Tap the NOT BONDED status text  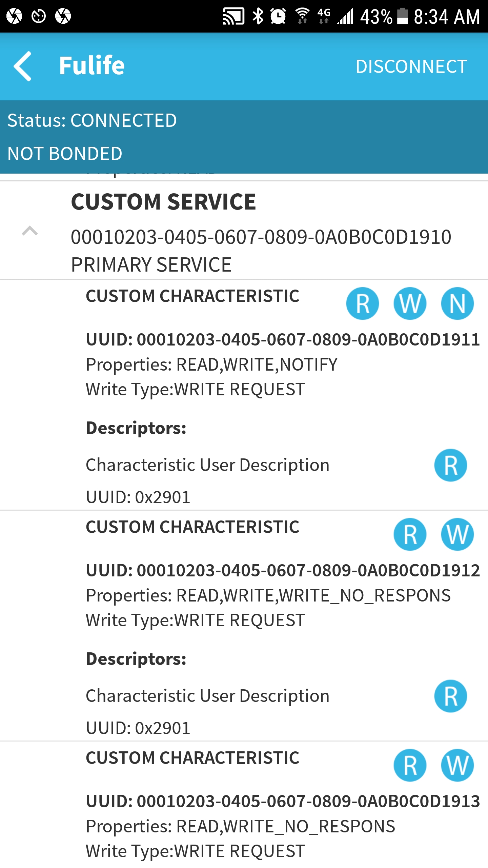coord(65,154)
